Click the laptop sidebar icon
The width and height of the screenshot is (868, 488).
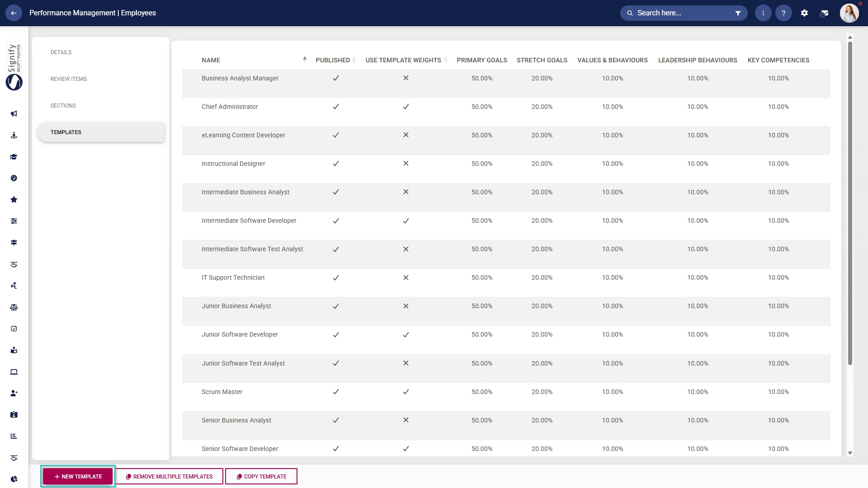[x=14, y=372]
